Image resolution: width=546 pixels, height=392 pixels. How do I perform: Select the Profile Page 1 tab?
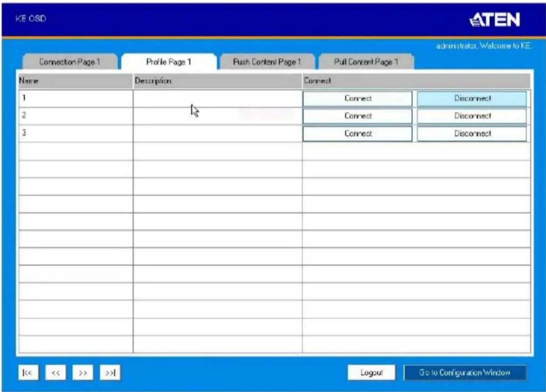(169, 62)
